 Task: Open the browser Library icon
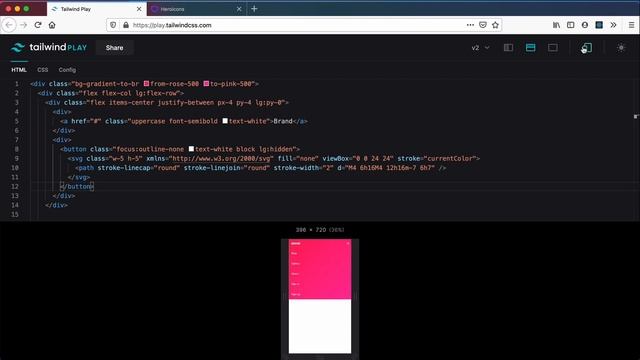point(556,25)
